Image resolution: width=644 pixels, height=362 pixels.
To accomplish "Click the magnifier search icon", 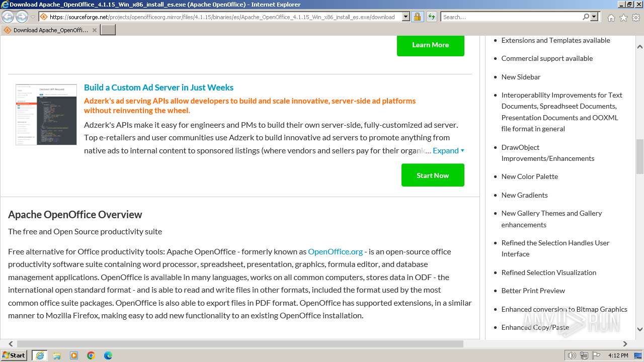I will [x=586, y=17].
